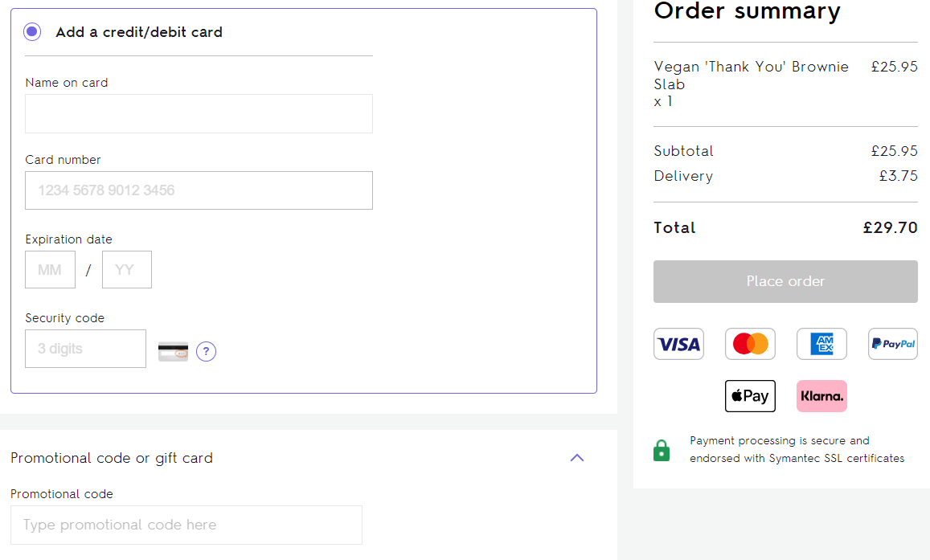Click the Order summary heading
This screenshot has width=930, height=560.
point(746,12)
